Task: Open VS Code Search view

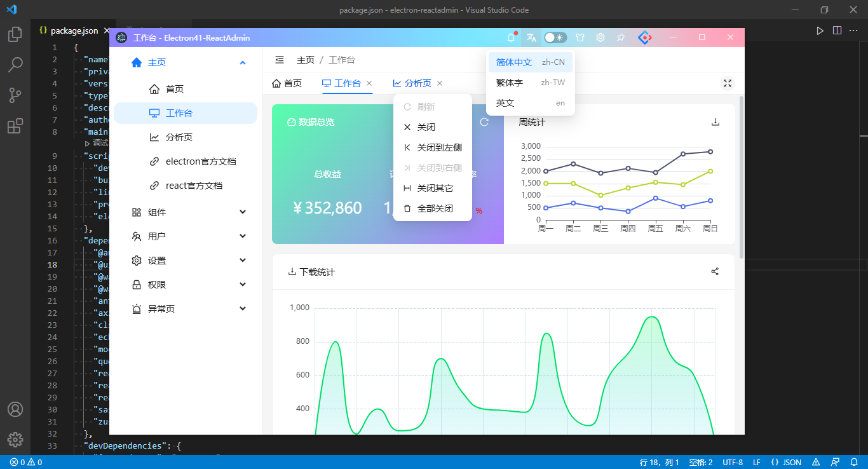Action: point(15,65)
